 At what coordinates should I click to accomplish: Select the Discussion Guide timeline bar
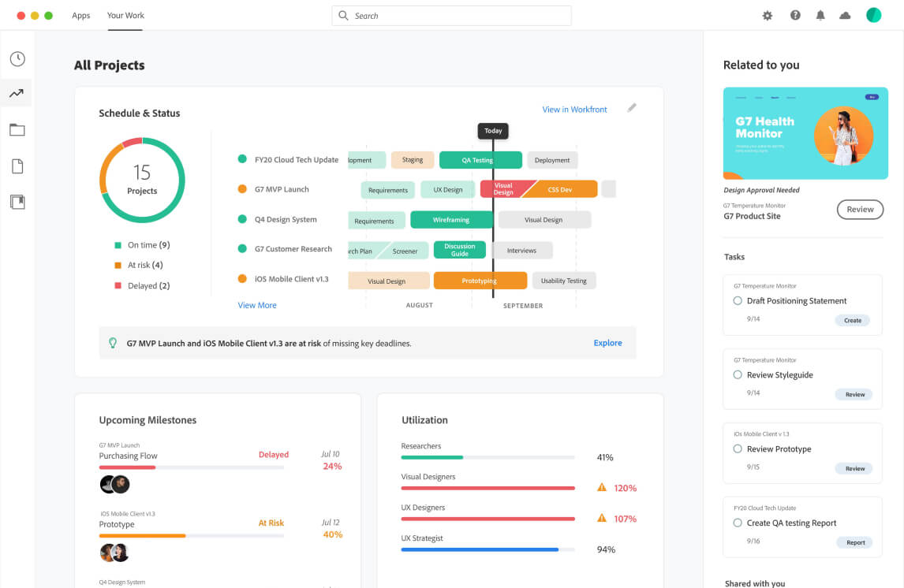[460, 250]
